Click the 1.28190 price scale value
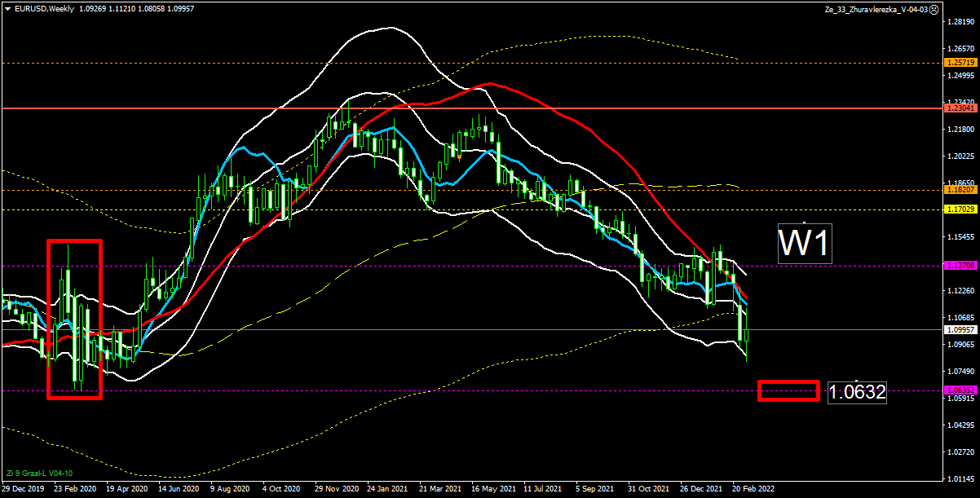 pyautogui.click(x=962, y=22)
